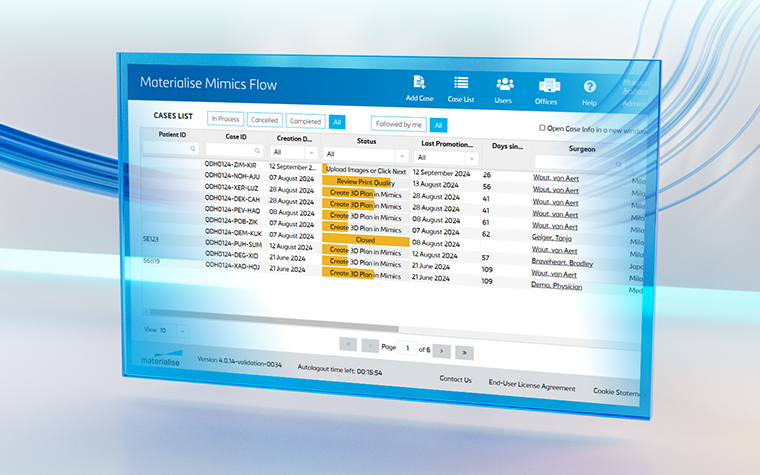Click the Add Case icon
760x475 pixels.
(x=420, y=83)
